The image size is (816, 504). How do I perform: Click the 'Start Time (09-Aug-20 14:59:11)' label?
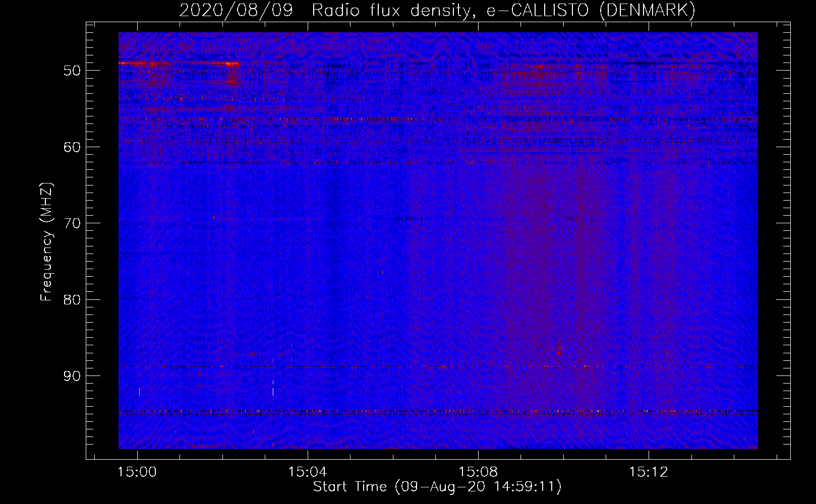[437, 487]
